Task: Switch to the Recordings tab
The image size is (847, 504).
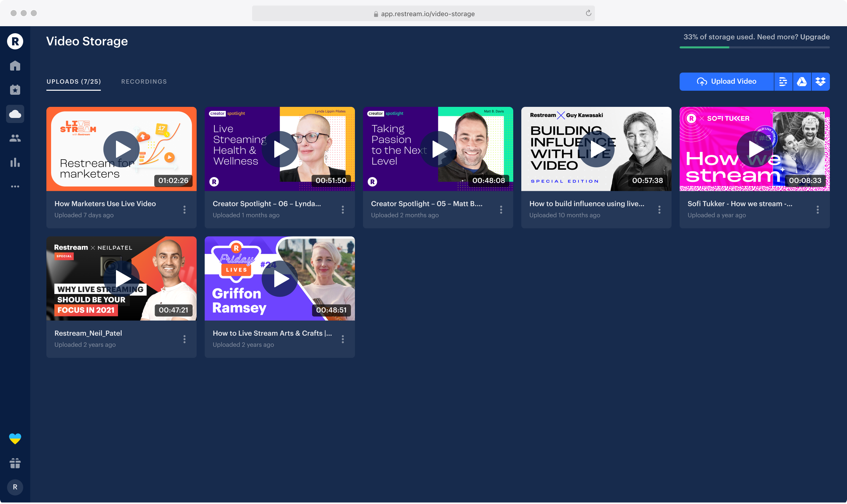Action: pyautogui.click(x=144, y=82)
